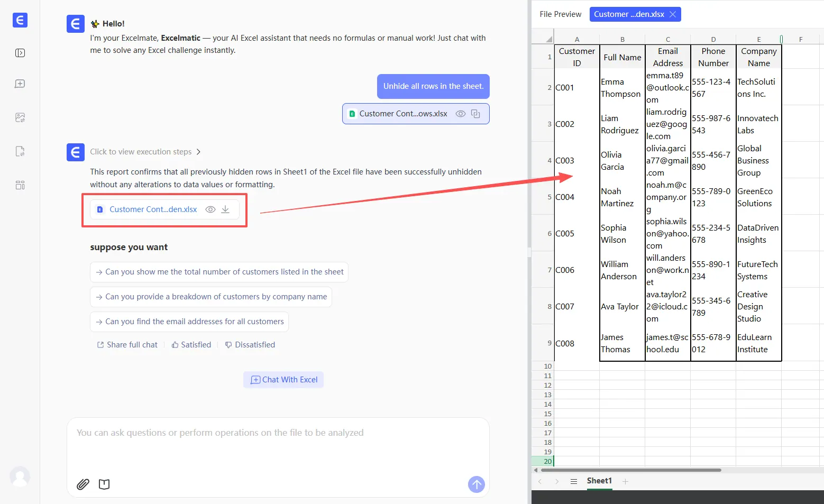Open the Excelmate home via sidebar logo
The width and height of the screenshot is (824, 504).
point(20,20)
